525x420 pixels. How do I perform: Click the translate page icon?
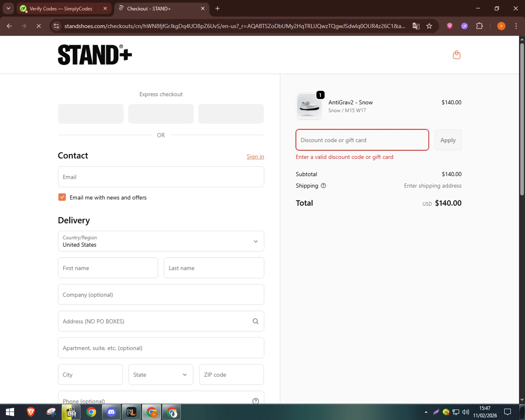pos(416,26)
